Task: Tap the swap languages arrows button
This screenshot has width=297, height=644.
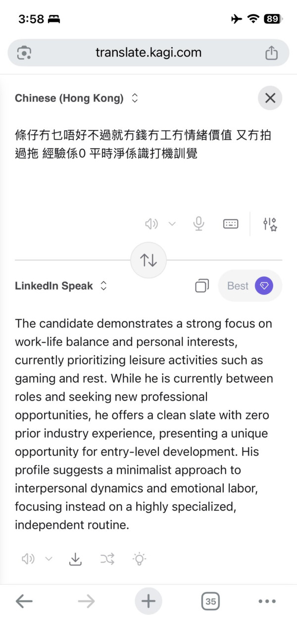Action: 148,260
